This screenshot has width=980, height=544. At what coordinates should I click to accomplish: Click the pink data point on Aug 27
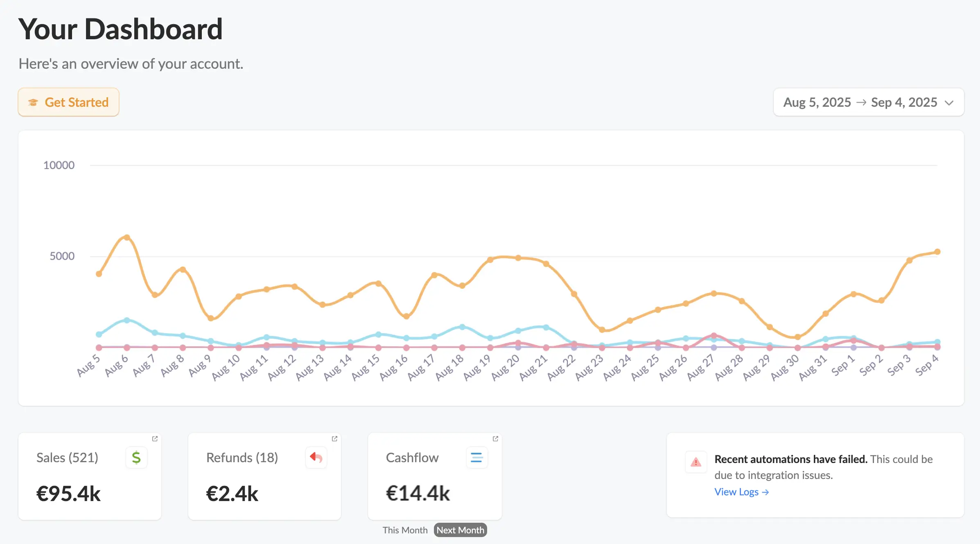coord(714,335)
